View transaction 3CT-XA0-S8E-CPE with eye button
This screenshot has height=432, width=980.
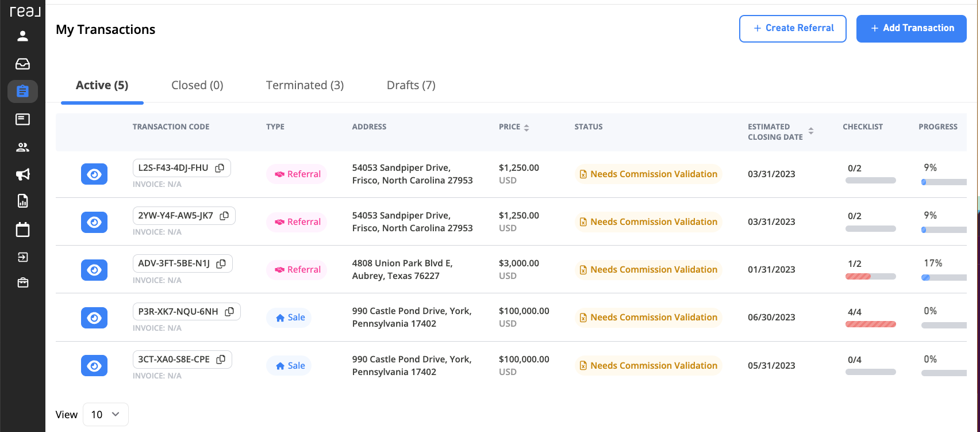point(94,365)
